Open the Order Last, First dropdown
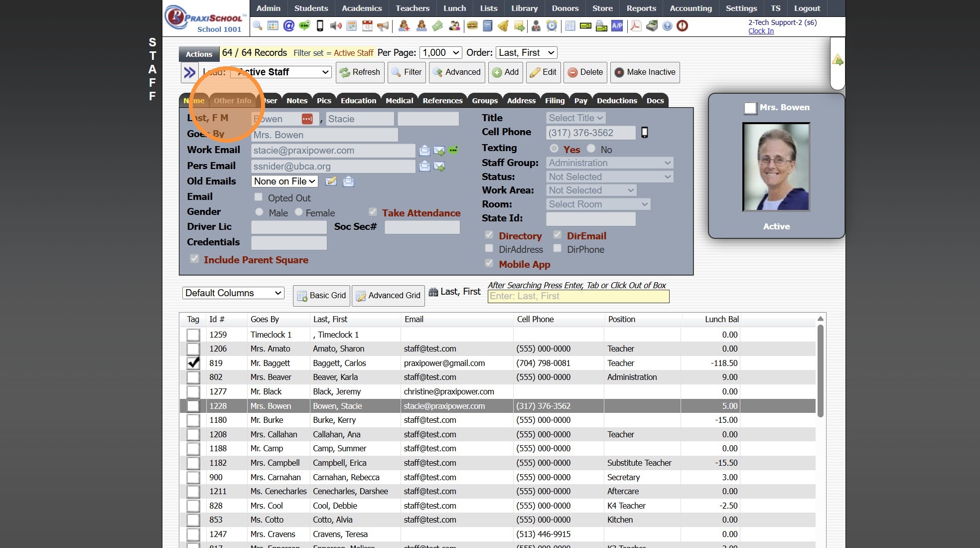 point(526,53)
